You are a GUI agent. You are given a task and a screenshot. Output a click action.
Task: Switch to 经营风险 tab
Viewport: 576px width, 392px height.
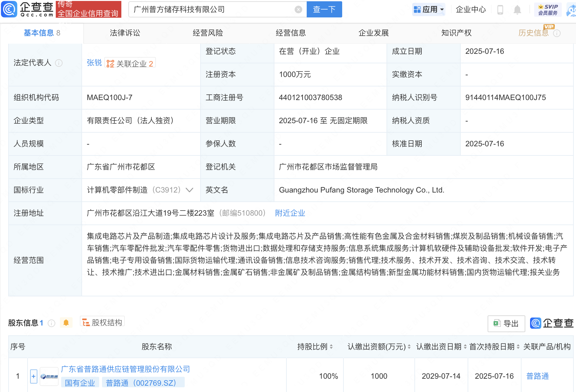pos(208,33)
